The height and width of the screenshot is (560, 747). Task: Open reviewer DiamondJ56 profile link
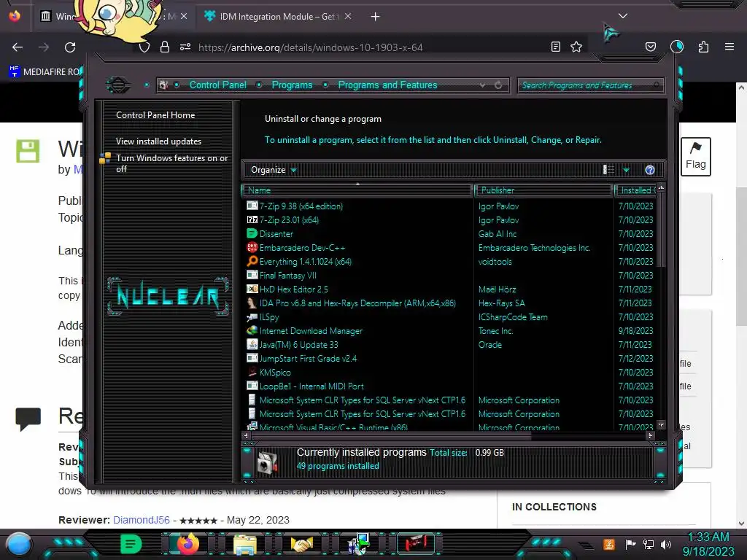141,520
